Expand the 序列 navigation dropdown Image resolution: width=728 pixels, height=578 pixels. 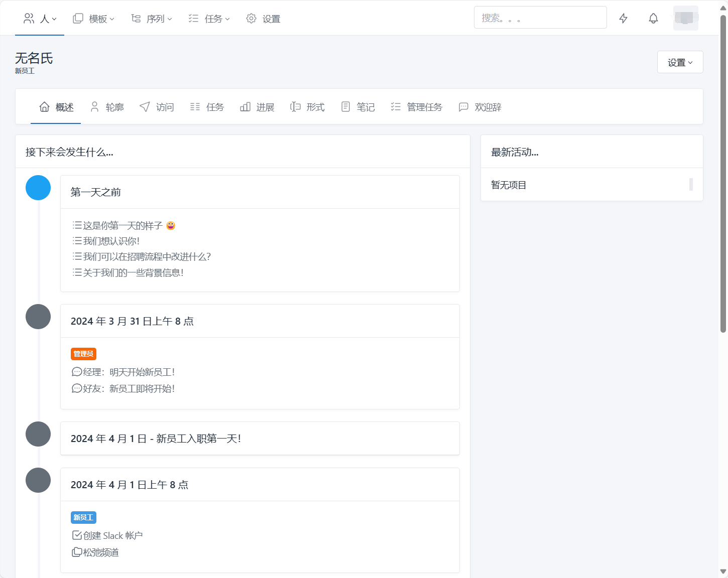[152, 19]
